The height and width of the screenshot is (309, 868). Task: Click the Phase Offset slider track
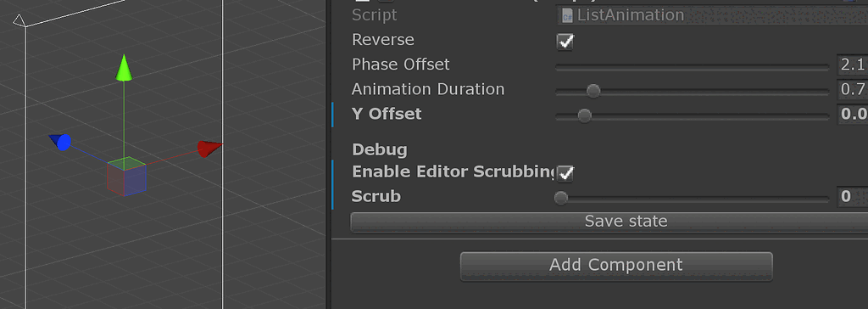click(693, 66)
